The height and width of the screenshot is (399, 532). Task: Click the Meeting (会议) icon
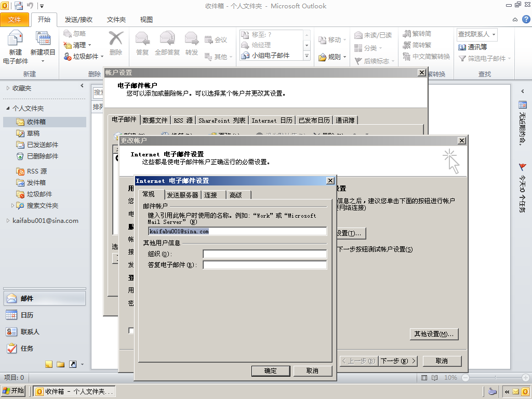(x=208, y=39)
